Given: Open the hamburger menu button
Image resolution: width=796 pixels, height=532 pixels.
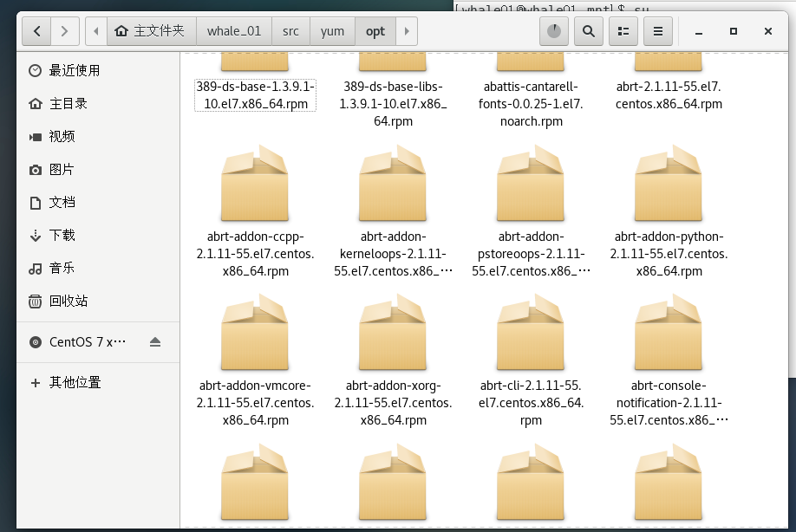Looking at the screenshot, I should click(658, 31).
